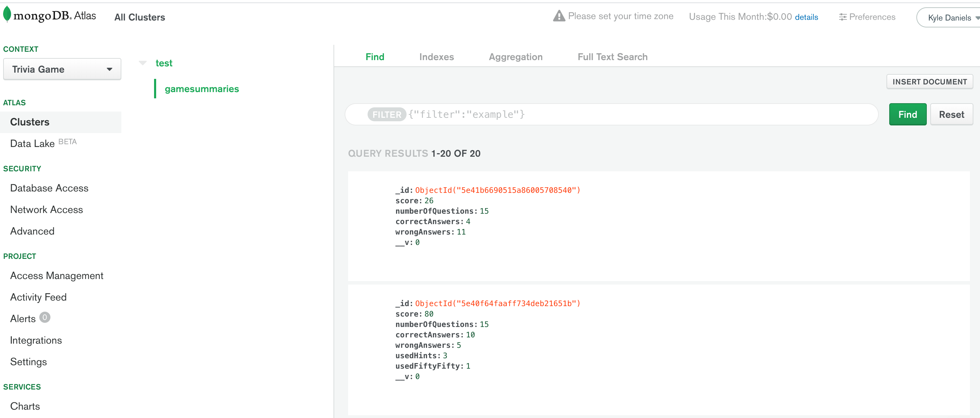This screenshot has height=418, width=980.
Task: Click the time zone warning triangle icon
Action: [559, 16]
